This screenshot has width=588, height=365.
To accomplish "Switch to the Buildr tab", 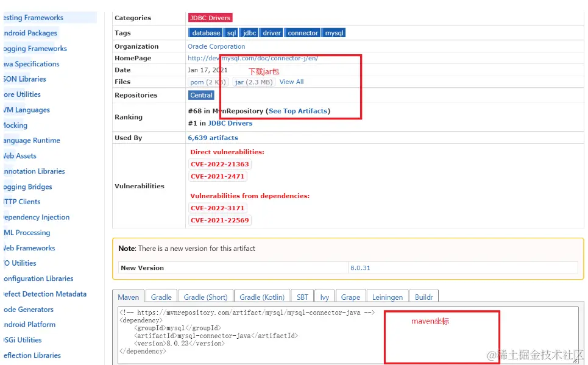I will point(423,297).
